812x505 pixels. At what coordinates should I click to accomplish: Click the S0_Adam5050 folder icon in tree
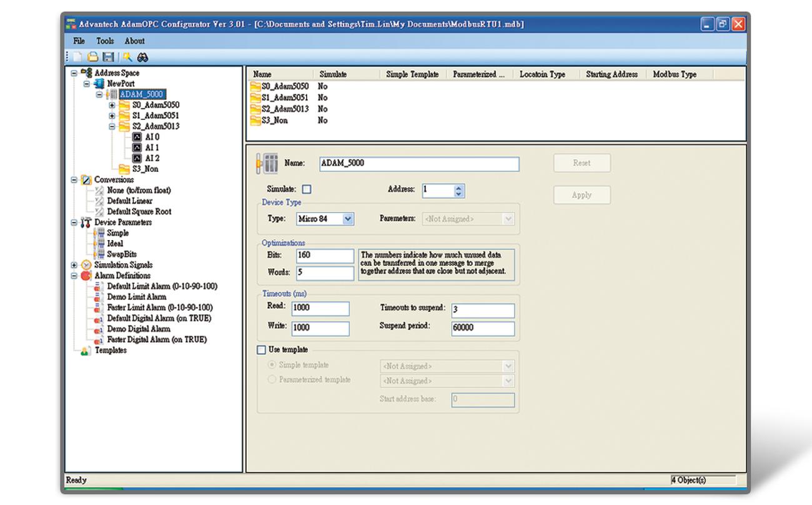tap(124, 105)
